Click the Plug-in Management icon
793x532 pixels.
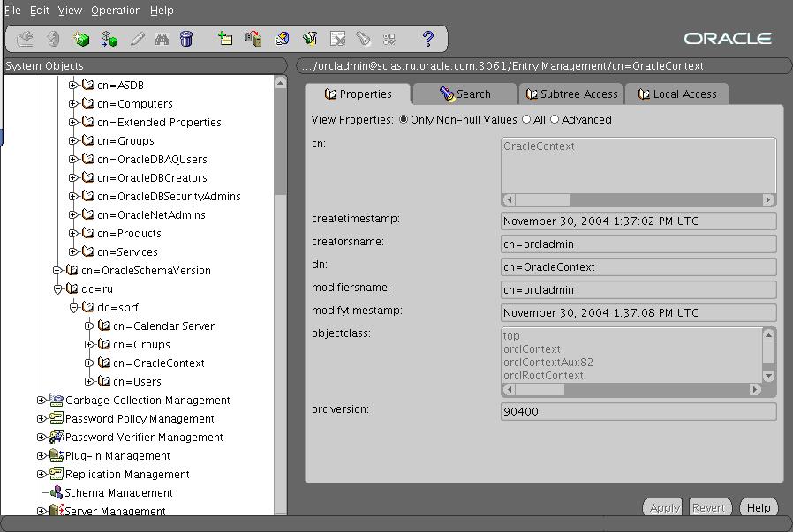coord(57,456)
